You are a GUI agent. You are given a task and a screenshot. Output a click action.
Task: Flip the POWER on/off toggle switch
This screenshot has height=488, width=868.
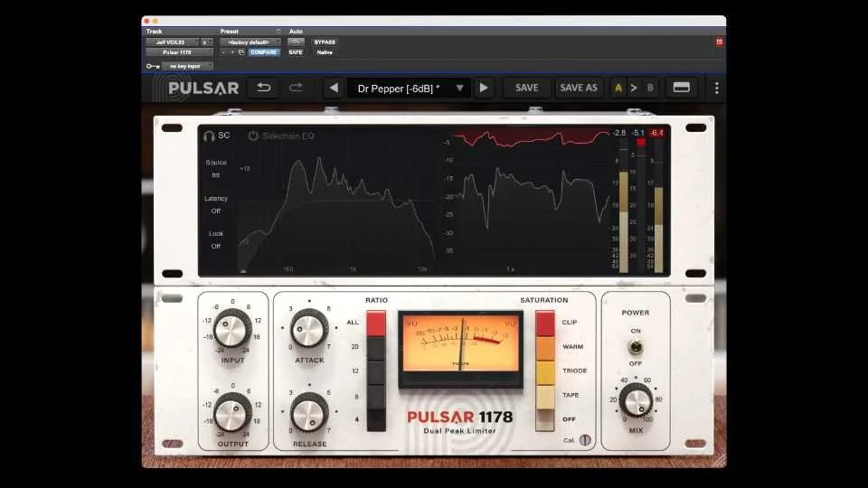[x=636, y=347]
